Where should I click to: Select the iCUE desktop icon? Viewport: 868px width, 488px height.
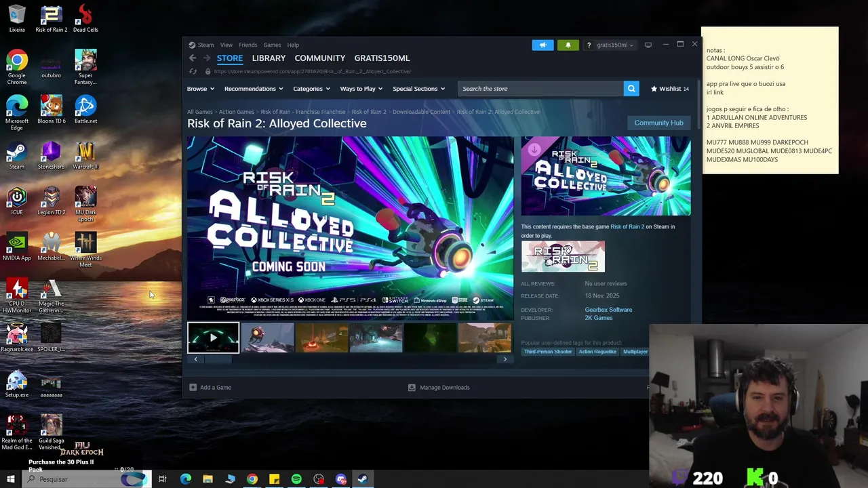click(17, 201)
